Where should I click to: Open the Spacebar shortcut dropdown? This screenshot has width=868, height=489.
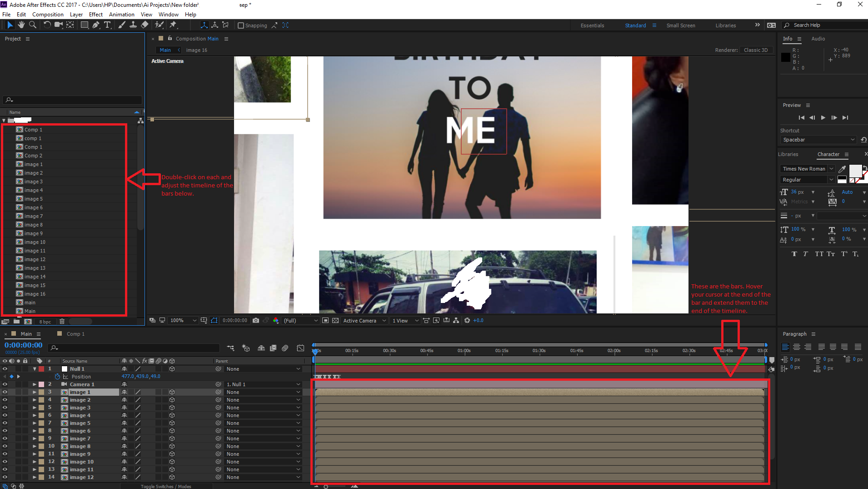(818, 140)
